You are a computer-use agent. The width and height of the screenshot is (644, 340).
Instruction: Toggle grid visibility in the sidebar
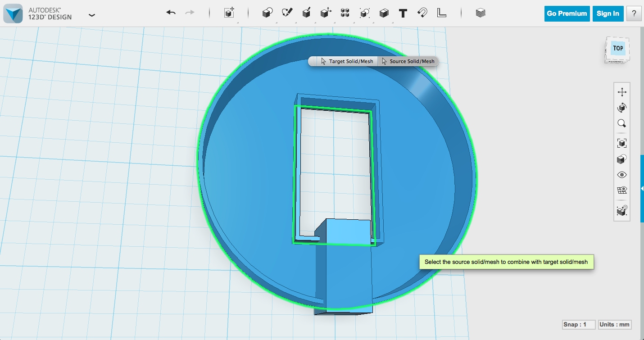click(x=622, y=190)
